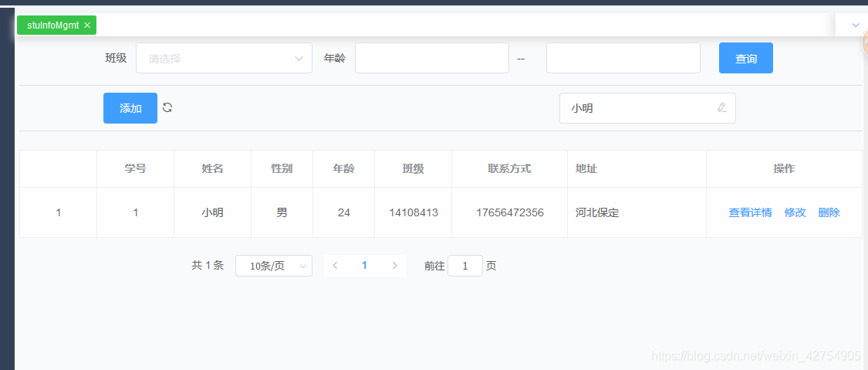868x370 pixels.
Task: Click the address cell 河北保定
Action: pos(637,212)
